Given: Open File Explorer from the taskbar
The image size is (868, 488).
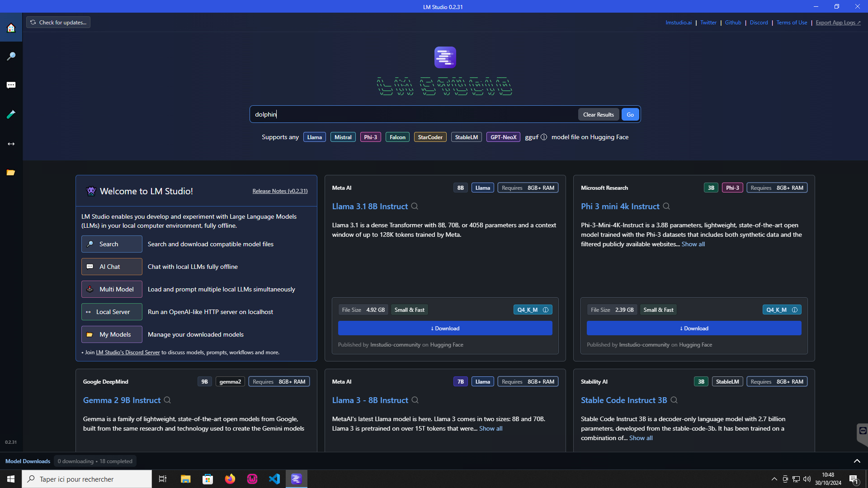Looking at the screenshot, I should 185,479.
